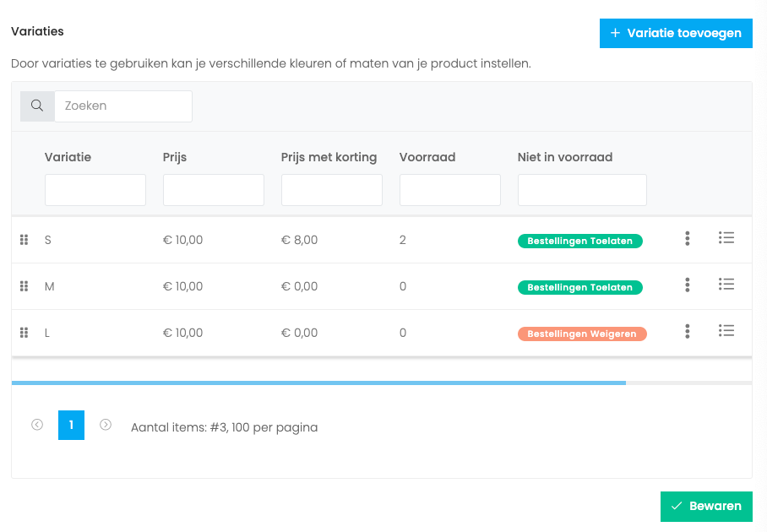Viewport: 767px width, 532px height.
Task: Click drag handle icon for row M
Action: pos(24,286)
